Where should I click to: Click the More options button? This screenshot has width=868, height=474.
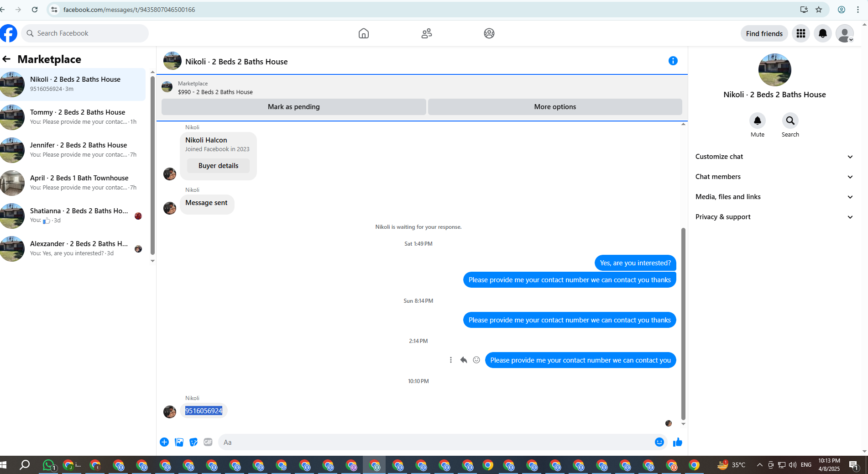point(555,107)
